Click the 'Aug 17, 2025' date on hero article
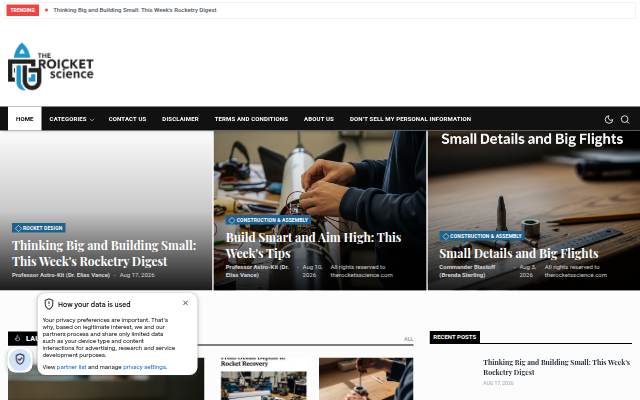The height and width of the screenshot is (400, 640). click(x=137, y=275)
